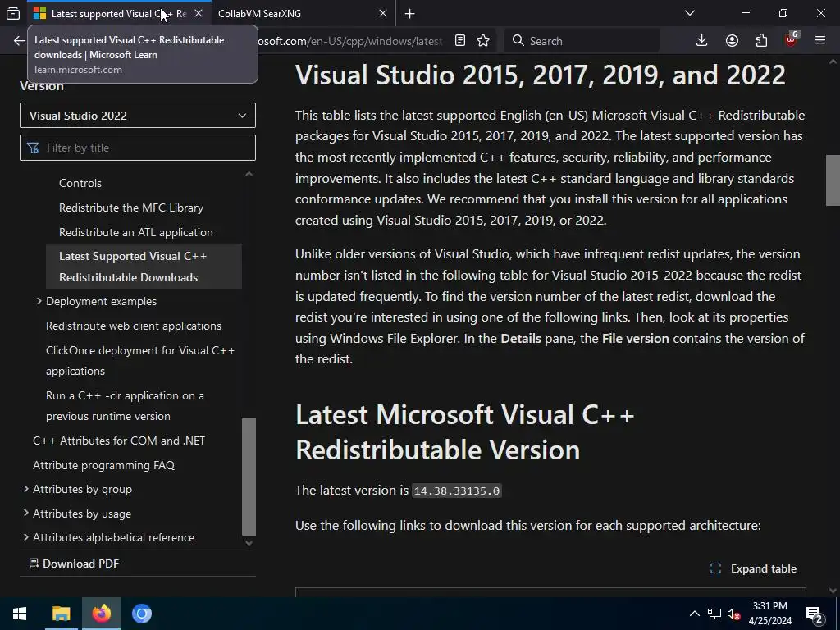Viewport: 840px width, 630px height.
Task: Open the taskbar clock and date
Action: pos(769,614)
